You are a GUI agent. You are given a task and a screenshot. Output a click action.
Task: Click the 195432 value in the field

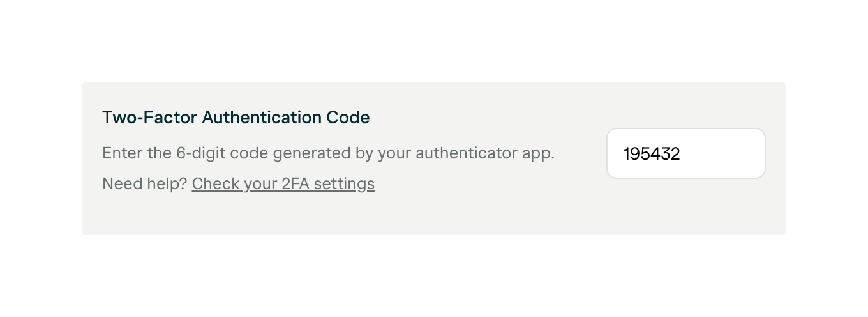pos(652,154)
